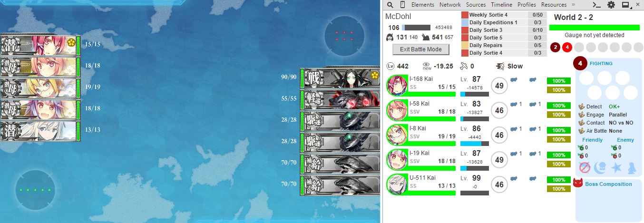Switch to the Network tab

[x=450, y=5]
